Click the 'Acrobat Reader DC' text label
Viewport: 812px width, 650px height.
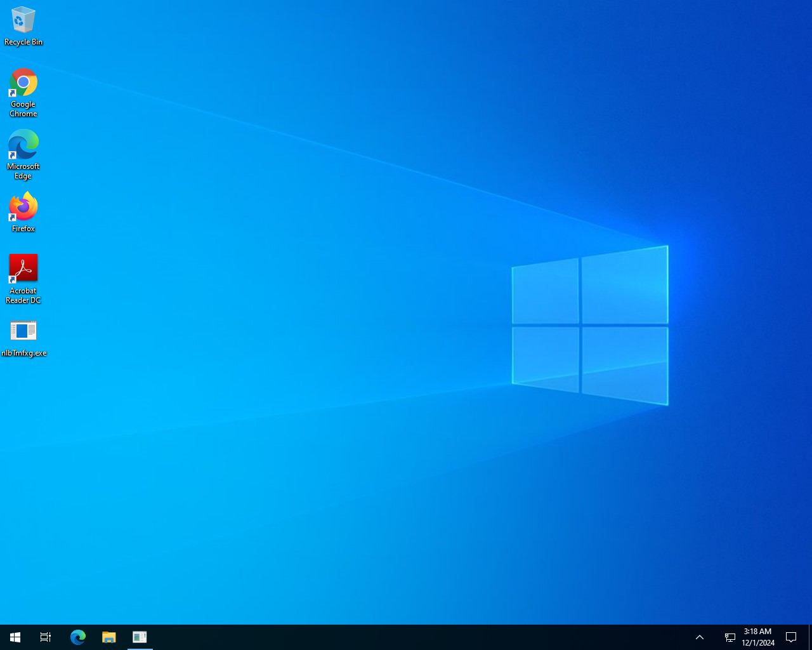(x=23, y=296)
